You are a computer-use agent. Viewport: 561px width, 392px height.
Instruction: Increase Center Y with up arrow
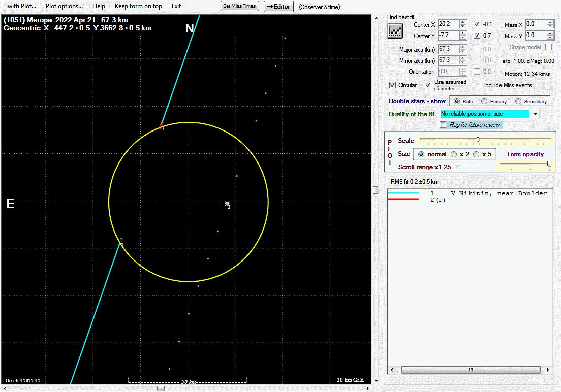(463, 34)
